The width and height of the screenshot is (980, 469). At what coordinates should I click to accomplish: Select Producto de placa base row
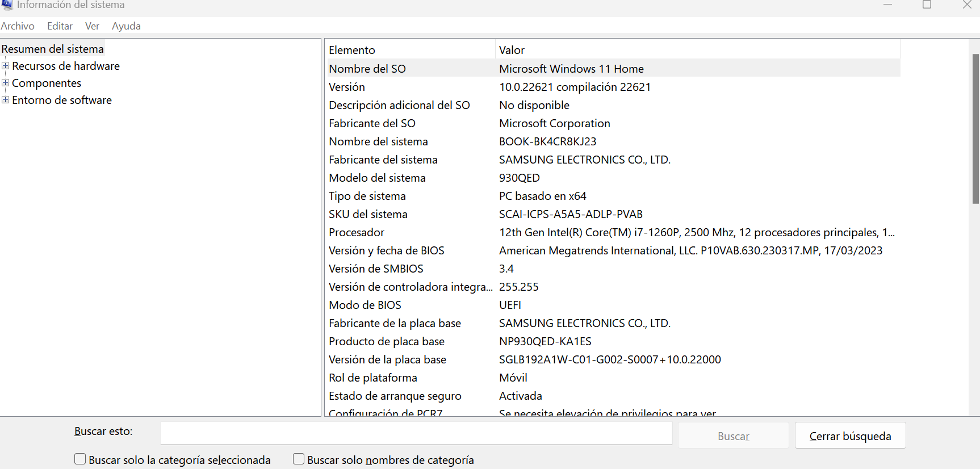click(613, 341)
